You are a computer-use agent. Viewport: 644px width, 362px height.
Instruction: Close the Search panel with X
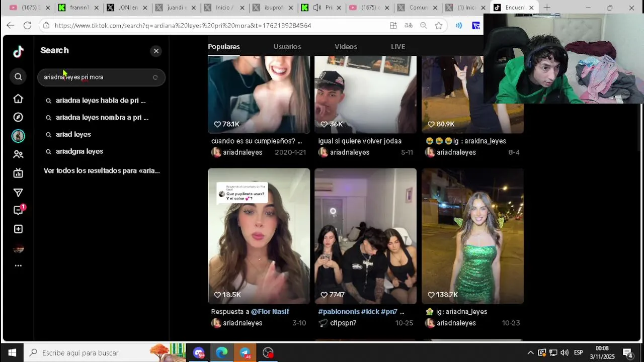click(x=156, y=51)
